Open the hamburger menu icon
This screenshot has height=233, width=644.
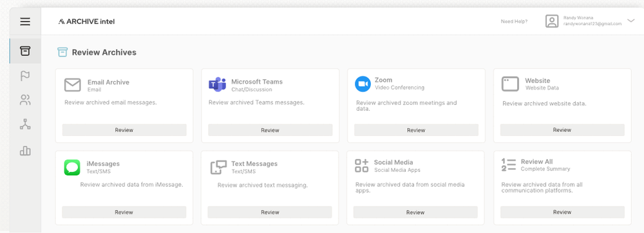tap(25, 22)
